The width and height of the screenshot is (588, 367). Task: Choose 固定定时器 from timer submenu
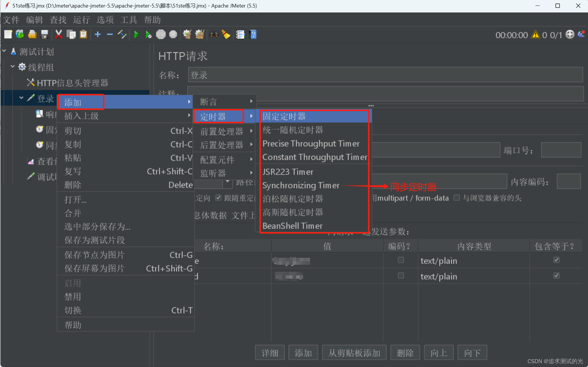314,116
